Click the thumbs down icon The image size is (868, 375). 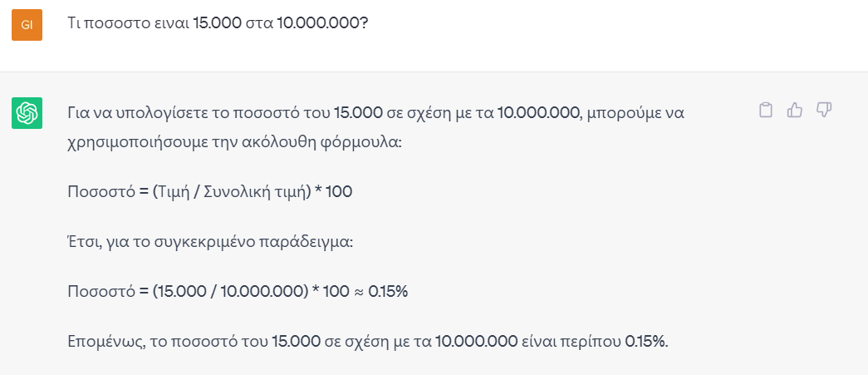click(824, 110)
